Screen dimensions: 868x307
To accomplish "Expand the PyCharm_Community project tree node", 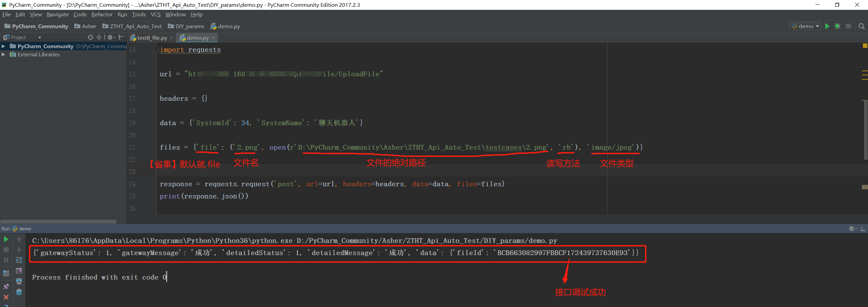I will (x=3, y=46).
